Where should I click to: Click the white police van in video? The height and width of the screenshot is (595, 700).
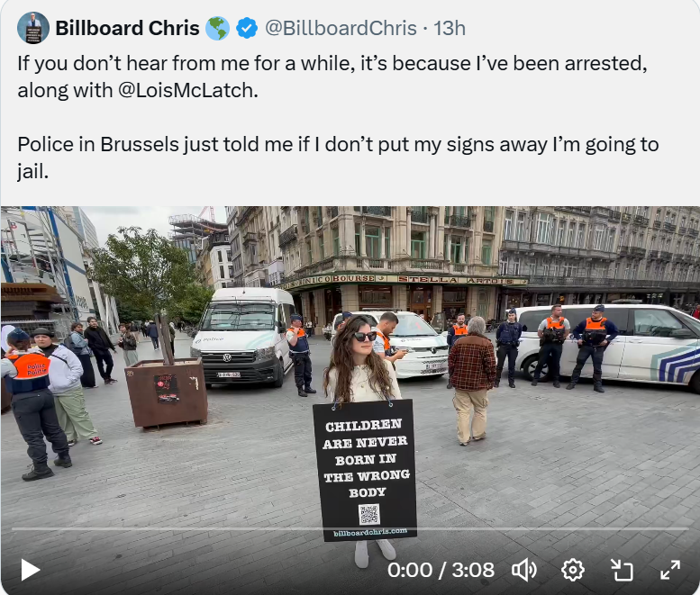click(x=243, y=336)
